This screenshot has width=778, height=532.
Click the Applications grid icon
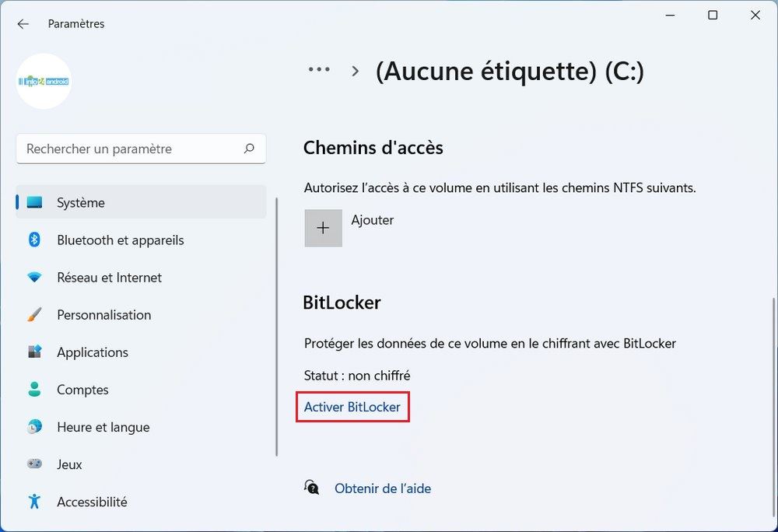tap(34, 352)
